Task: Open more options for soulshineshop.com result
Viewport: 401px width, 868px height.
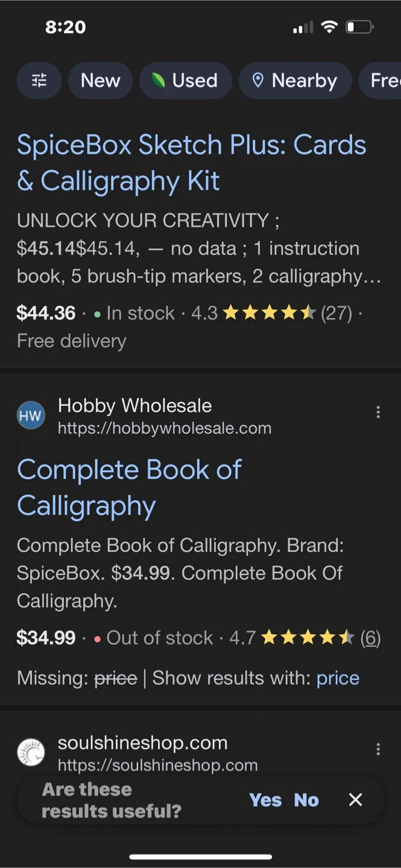Action: coord(378,749)
